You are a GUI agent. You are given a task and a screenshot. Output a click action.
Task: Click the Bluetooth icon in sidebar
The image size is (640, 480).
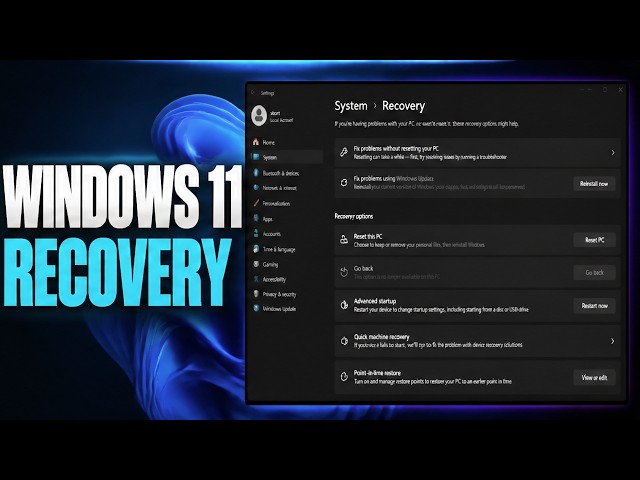pyautogui.click(x=256, y=173)
